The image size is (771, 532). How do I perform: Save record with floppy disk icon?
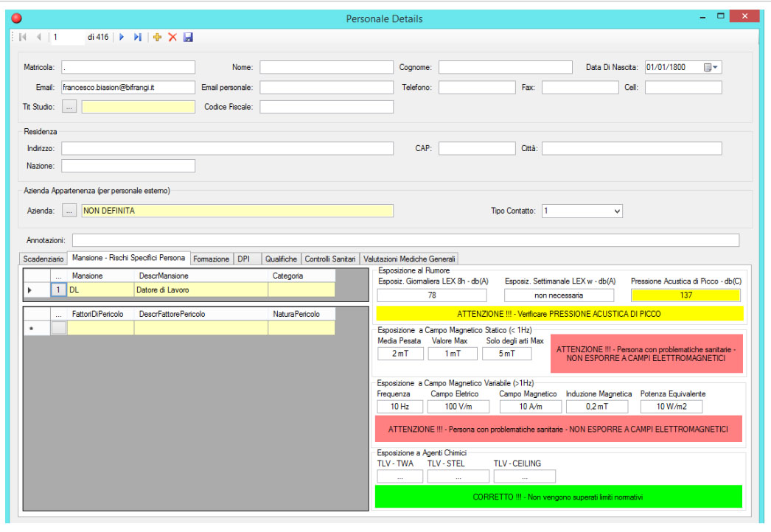(x=188, y=37)
